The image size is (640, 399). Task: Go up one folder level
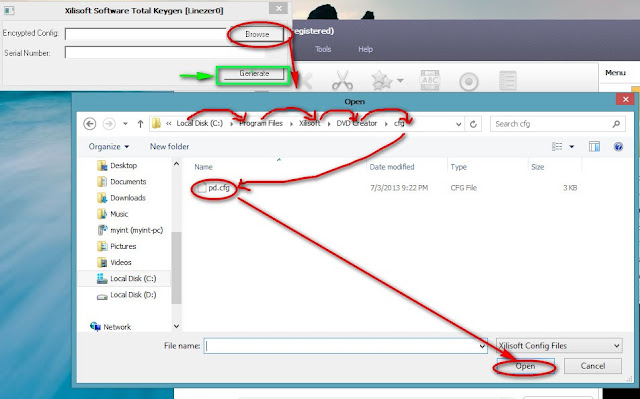tap(140, 124)
